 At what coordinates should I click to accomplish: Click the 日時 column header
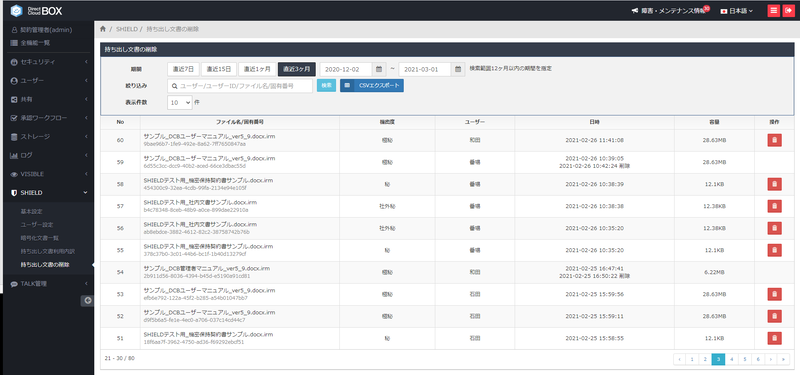(594, 122)
